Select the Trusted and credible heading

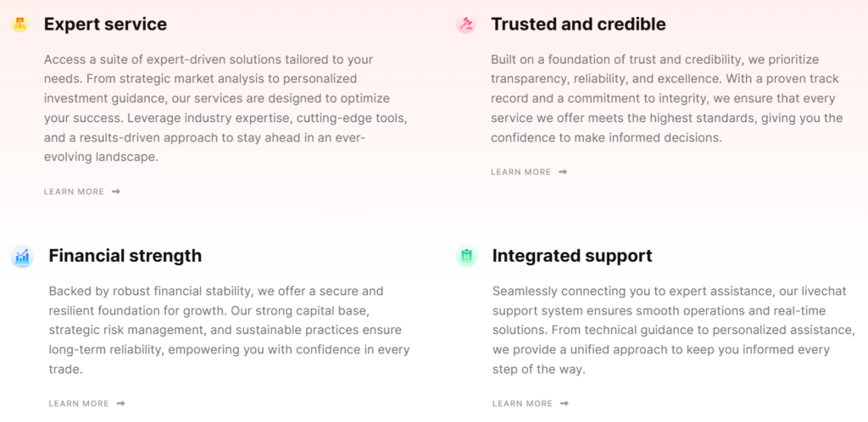coord(578,24)
